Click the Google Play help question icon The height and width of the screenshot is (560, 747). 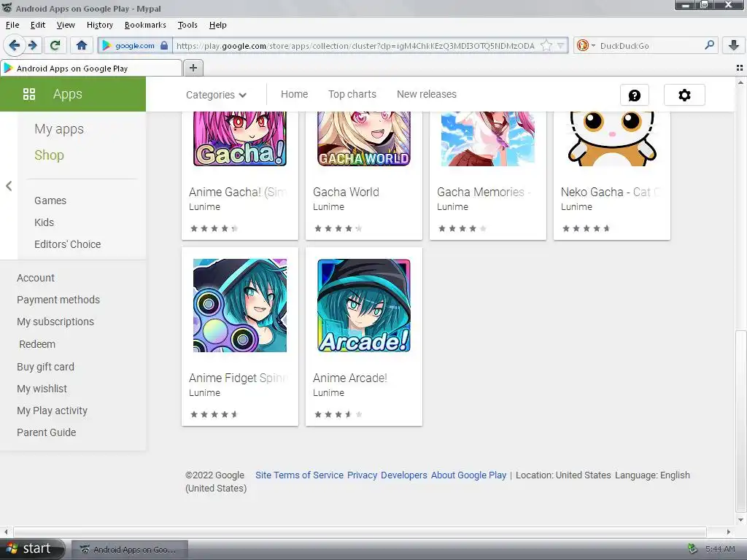click(634, 96)
